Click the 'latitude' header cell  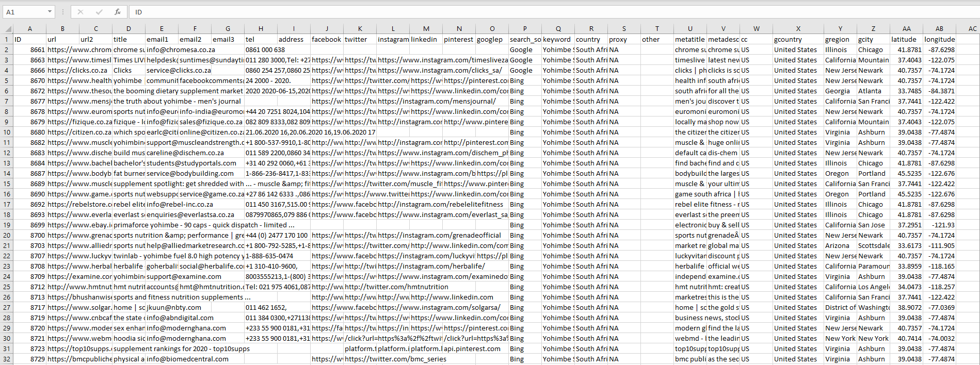pos(907,39)
